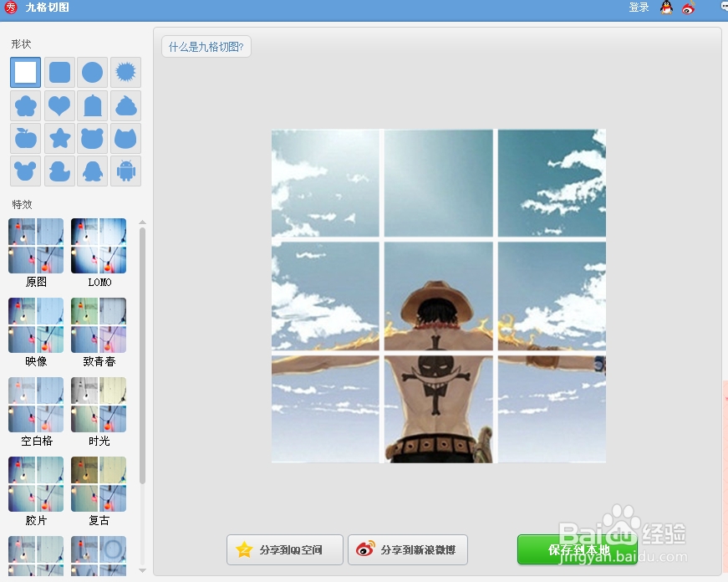Click green 保存到本地 save button
The height and width of the screenshot is (582, 728).
click(x=578, y=550)
